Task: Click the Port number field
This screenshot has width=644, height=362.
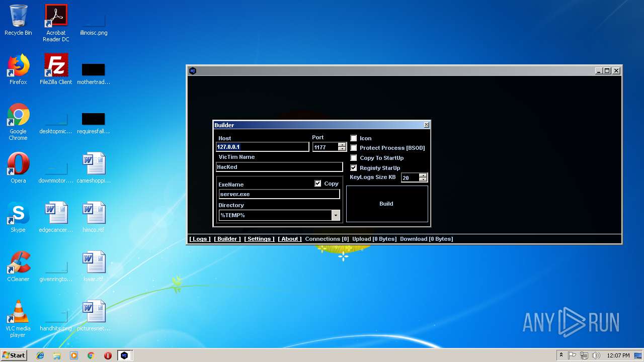Action: pyautogui.click(x=326, y=147)
